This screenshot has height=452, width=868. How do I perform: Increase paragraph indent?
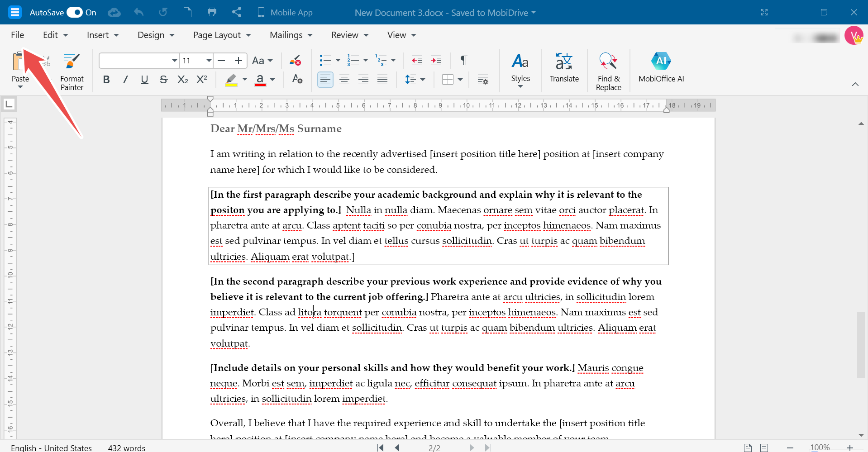[x=436, y=60]
